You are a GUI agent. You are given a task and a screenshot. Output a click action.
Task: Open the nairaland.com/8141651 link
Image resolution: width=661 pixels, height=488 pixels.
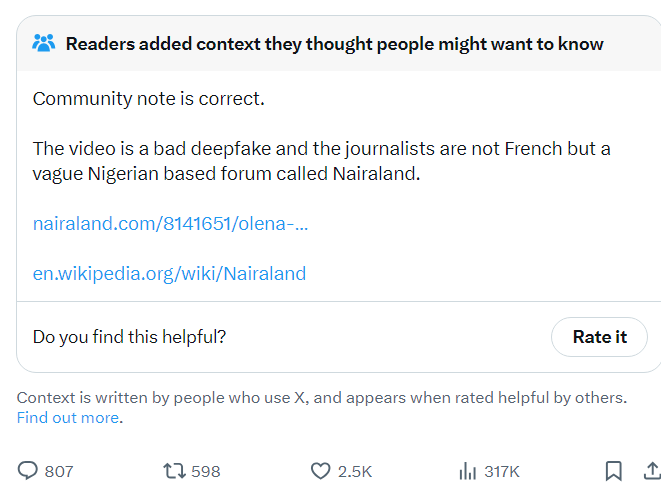click(170, 223)
